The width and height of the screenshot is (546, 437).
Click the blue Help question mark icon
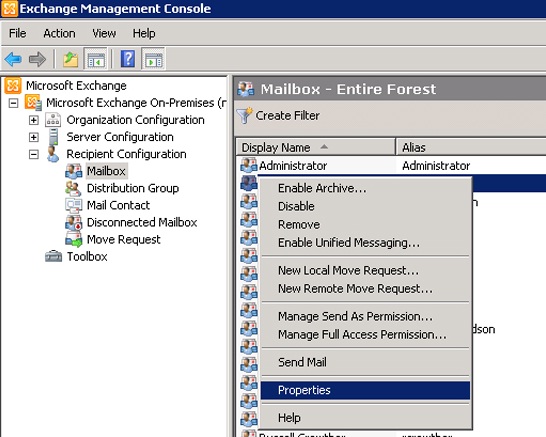click(128, 59)
